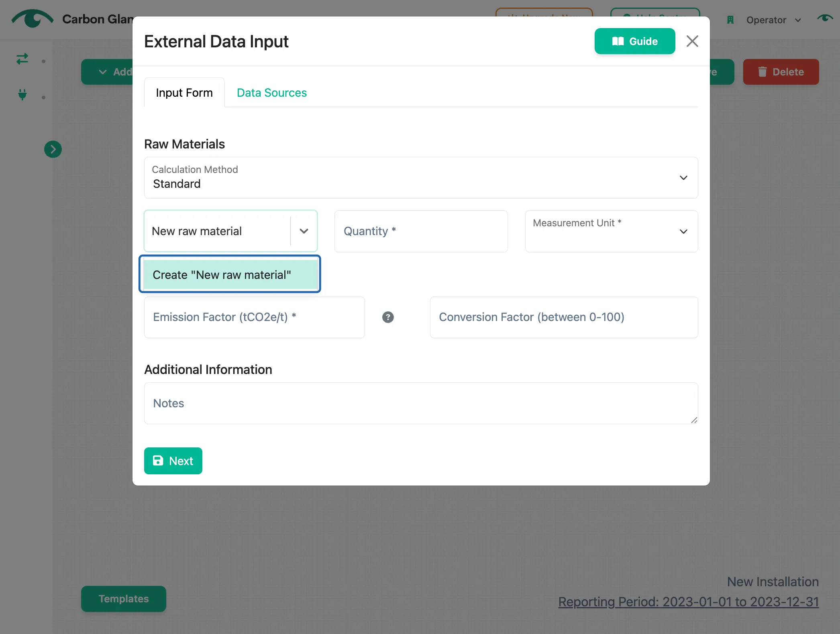Click the Carbon Glance eye logo

(32, 18)
